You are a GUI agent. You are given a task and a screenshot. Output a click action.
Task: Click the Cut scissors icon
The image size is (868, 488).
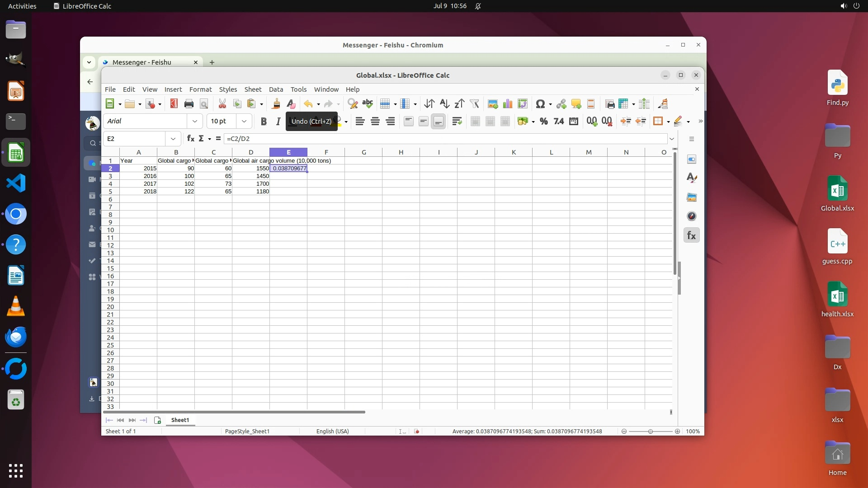[222, 104]
